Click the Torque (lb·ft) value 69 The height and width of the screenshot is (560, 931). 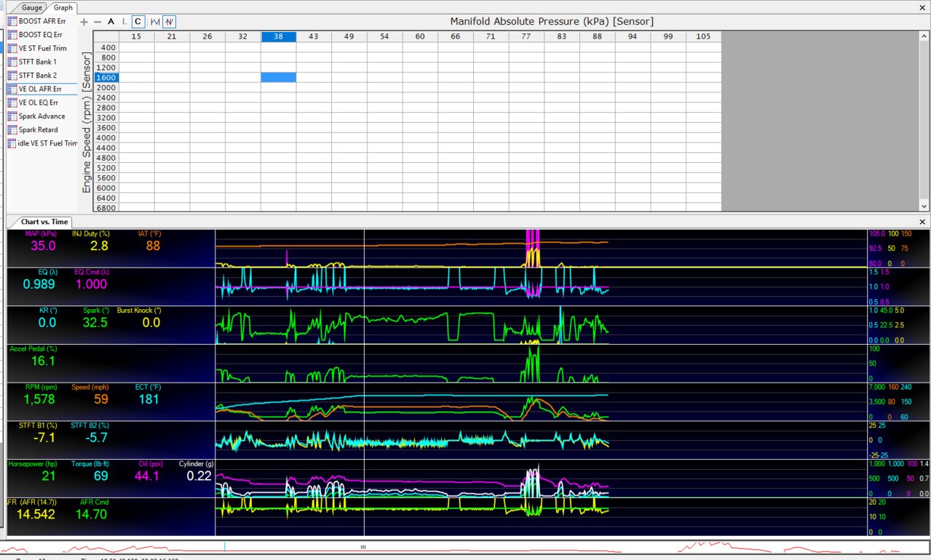tap(100, 476)
